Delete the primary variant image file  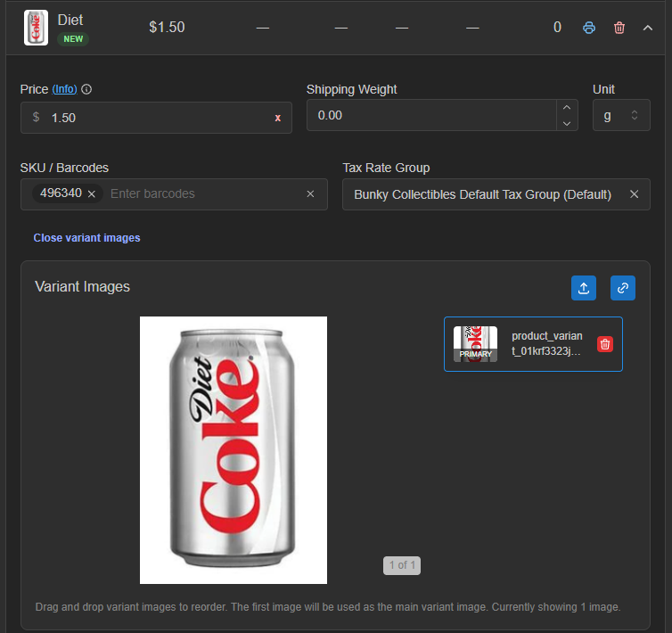[605, 344]
